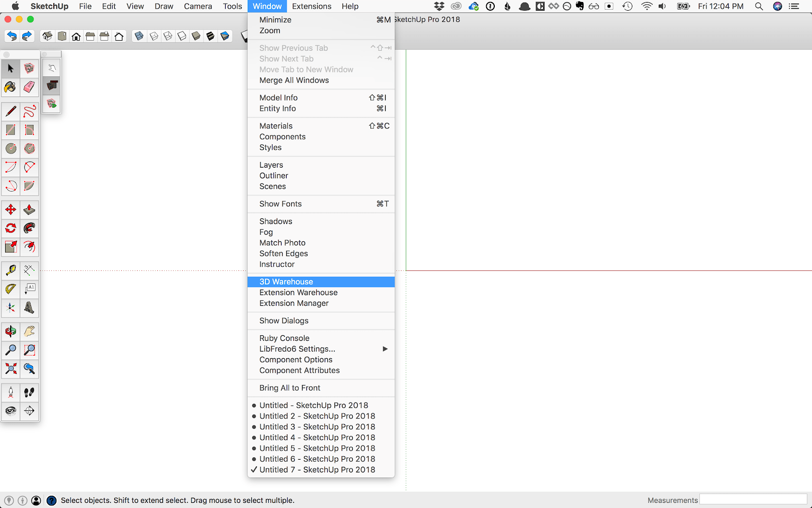Click the Undo arrow in toolbar
The height and width of the screenshot is (508, 812).
(x=12, y=36)
